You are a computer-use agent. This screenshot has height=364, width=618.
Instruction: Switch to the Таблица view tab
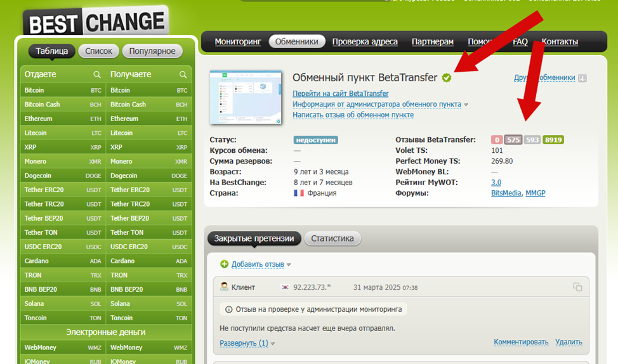tap(51, 51)
